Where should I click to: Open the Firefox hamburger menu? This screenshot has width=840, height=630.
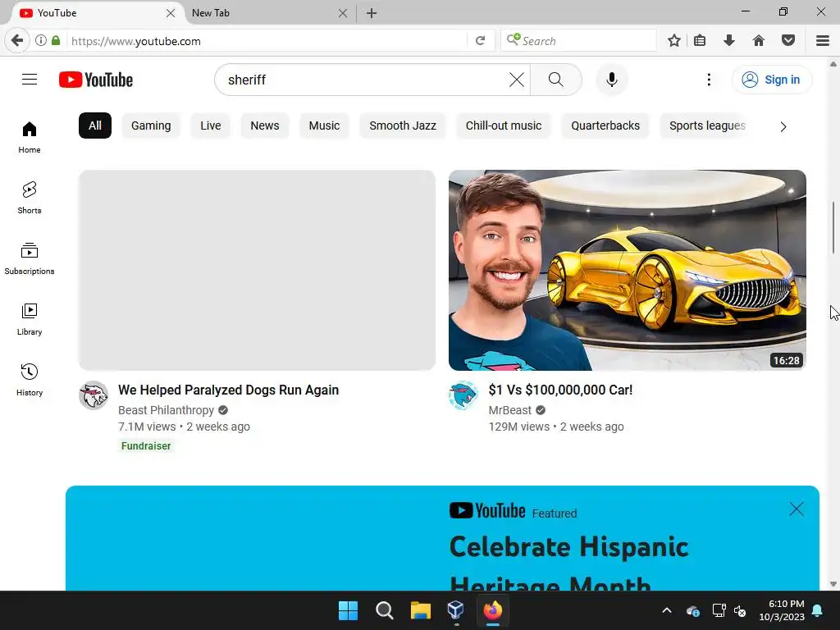(x=823, y=41)
